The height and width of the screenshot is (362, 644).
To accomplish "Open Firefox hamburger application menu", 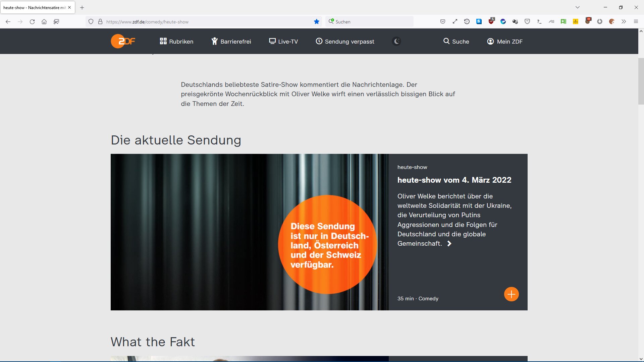I will pyautogui.click(x=636, y=22).
